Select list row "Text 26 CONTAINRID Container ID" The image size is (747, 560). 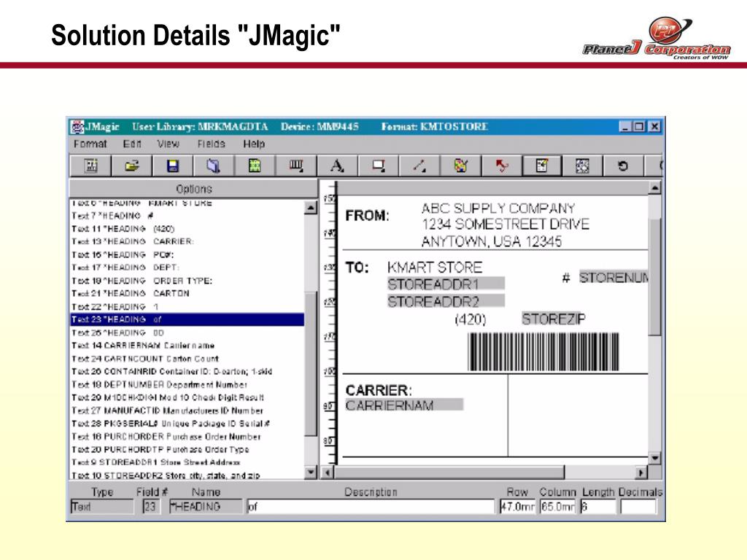click(187, 371)
